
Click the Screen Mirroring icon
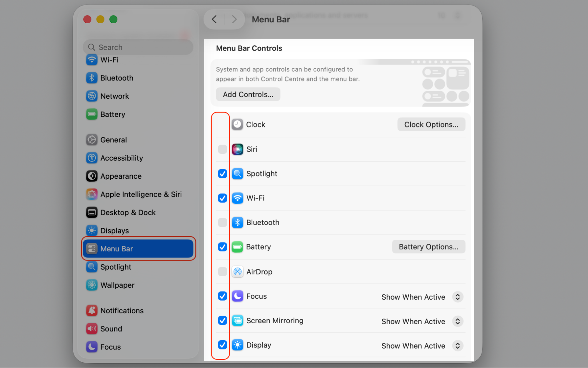(x=237, y=321)
